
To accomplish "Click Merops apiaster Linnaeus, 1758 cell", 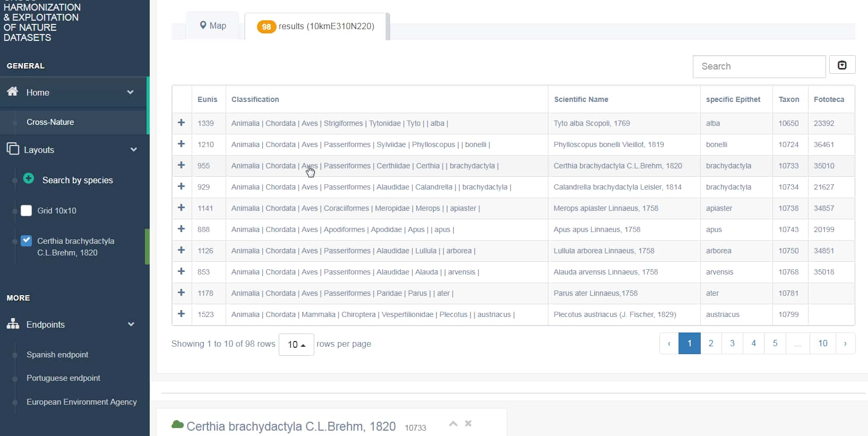I will (624, 208).
